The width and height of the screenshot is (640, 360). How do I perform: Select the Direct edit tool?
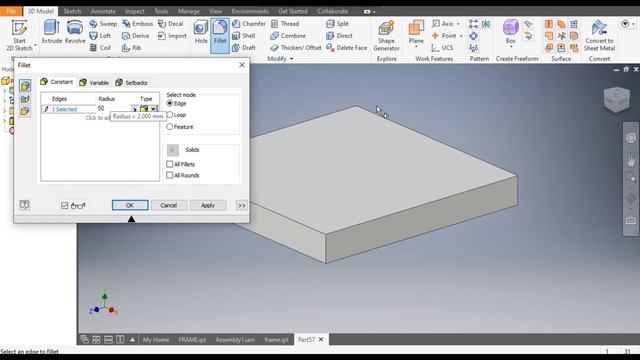click(339, 36)
